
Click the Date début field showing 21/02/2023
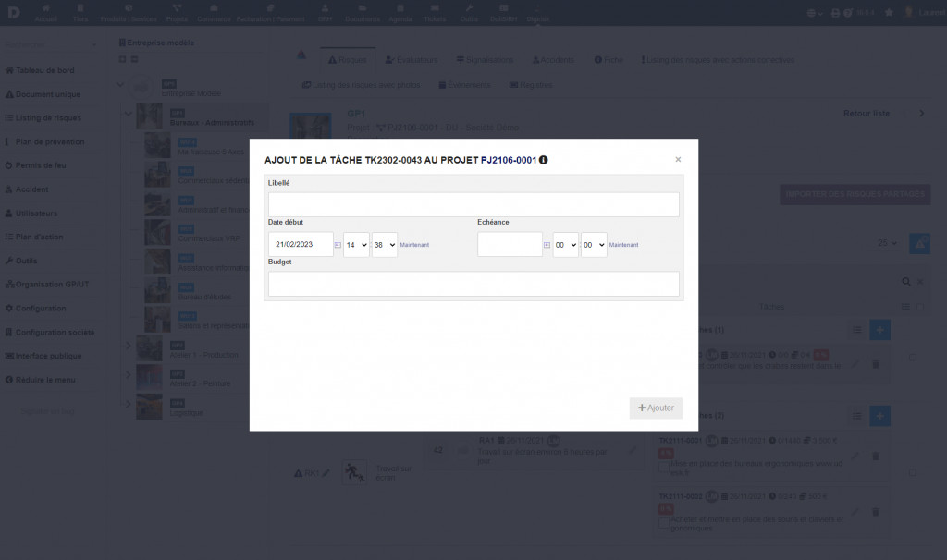point(301,244)
